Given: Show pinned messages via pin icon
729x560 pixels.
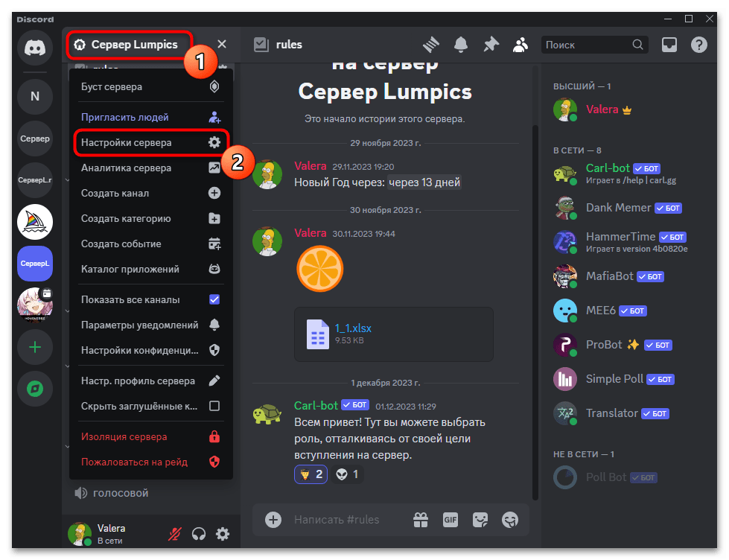Looking at the screenshot, I should coord(491,45).
